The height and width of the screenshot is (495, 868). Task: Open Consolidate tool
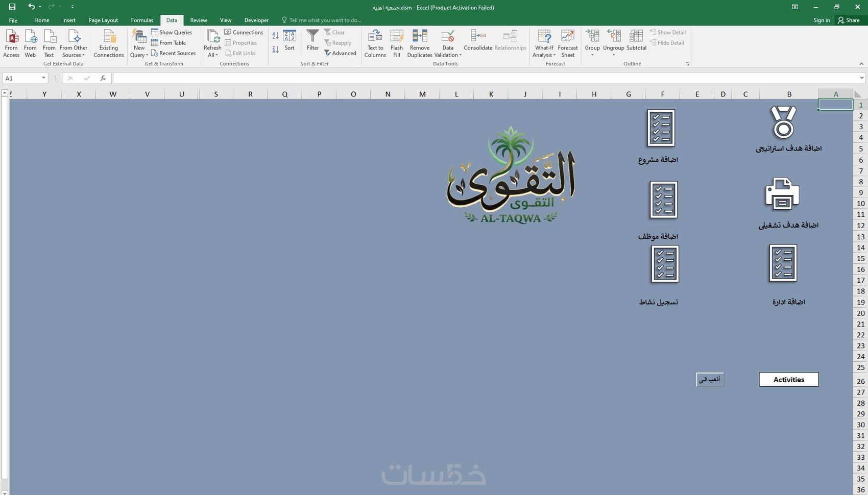point(478,40)
